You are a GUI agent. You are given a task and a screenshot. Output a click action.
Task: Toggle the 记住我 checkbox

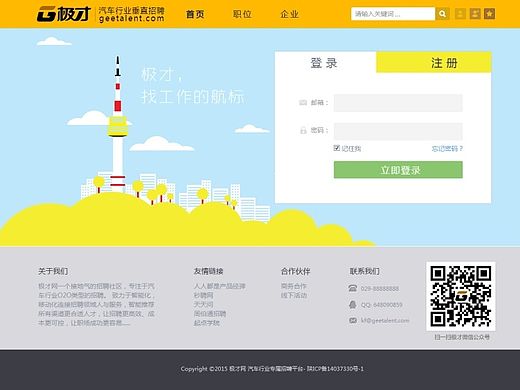pos(337,148)
